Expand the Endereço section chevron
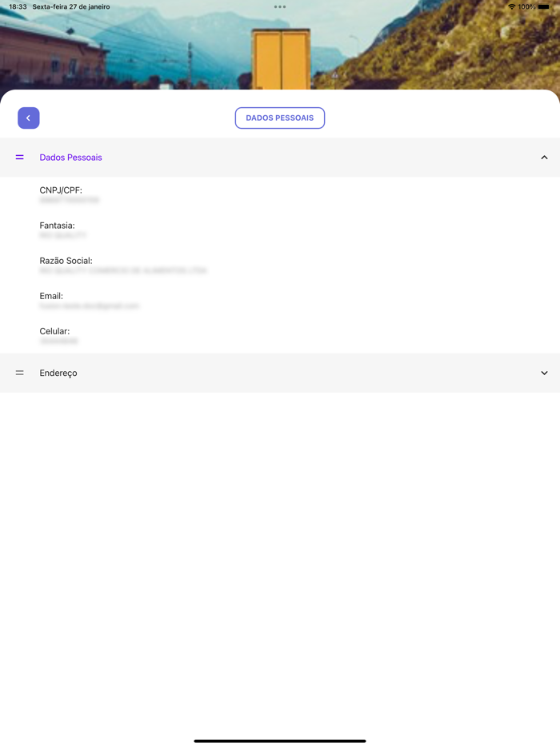 tap(544, 373)
